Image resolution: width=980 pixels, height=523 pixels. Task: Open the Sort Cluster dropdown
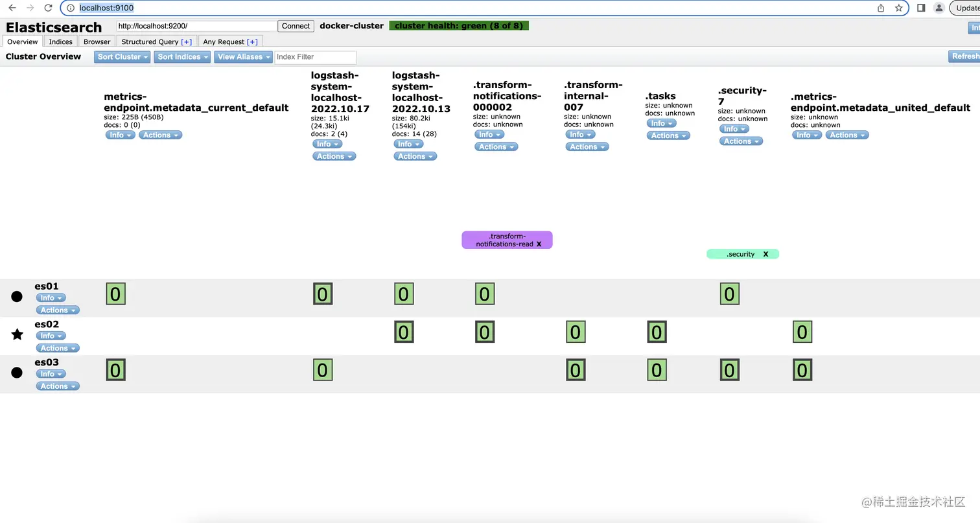(122, 57)
